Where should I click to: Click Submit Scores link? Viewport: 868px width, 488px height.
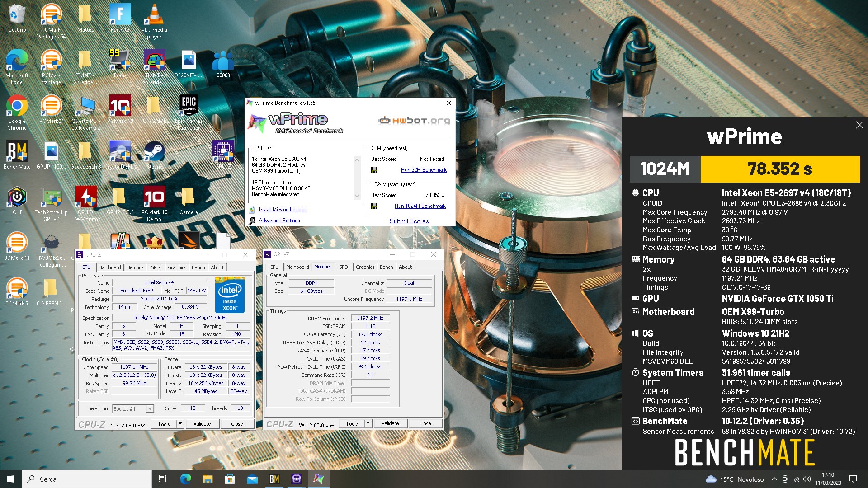(409, 221)
